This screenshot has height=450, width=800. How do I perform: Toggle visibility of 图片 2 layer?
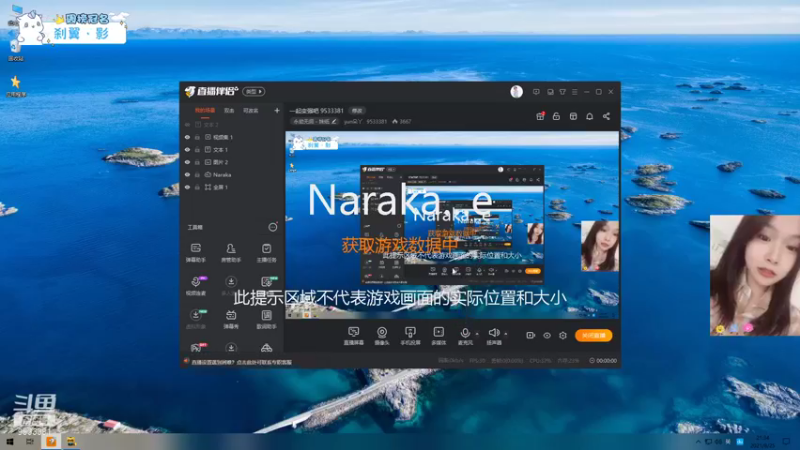tap(187, 162)
